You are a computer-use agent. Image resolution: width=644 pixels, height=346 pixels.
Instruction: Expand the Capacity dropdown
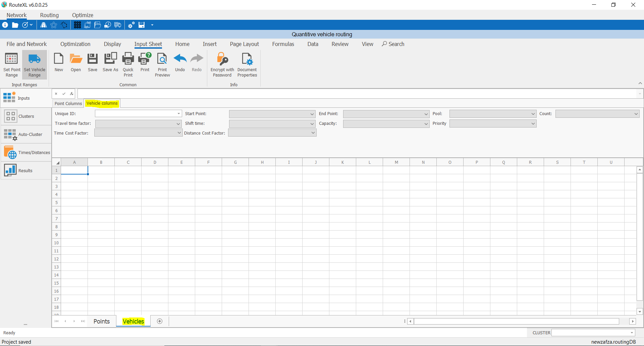point(426,124)
